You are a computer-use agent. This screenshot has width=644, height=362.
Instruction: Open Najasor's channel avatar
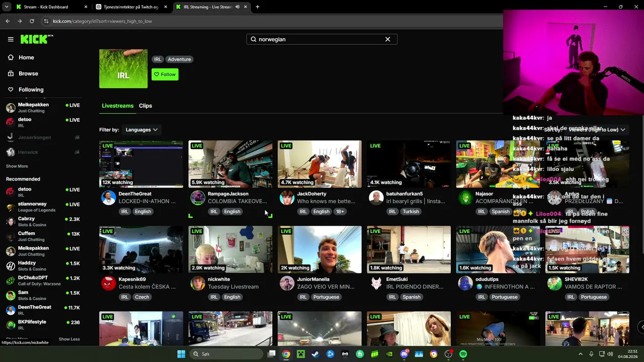coord(465,198)
